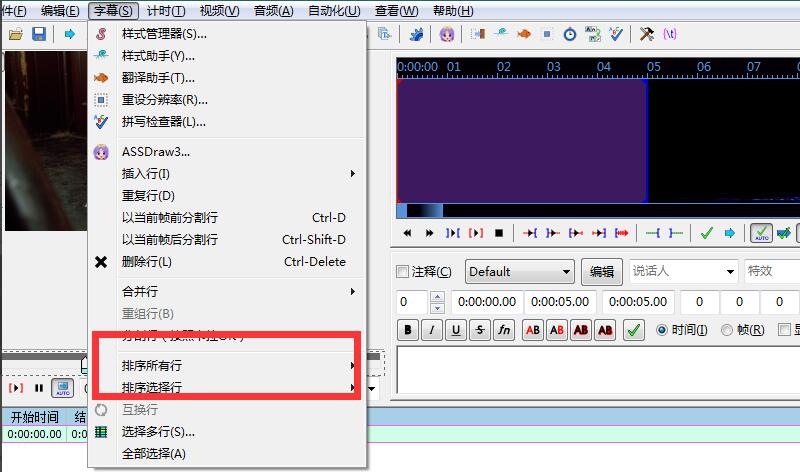Image resolution: width=800 pixels, height=472 pixels.
Task: Commit text with green check button
Action: 633,330
